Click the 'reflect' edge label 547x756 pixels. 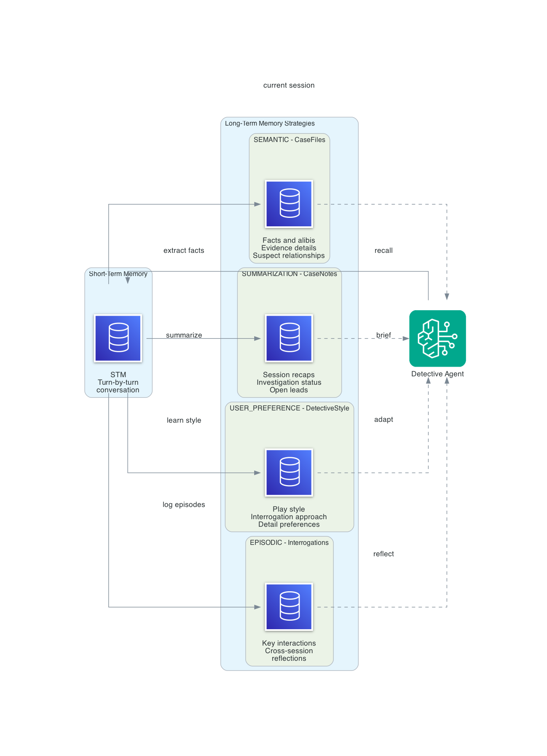coord(383,554)
